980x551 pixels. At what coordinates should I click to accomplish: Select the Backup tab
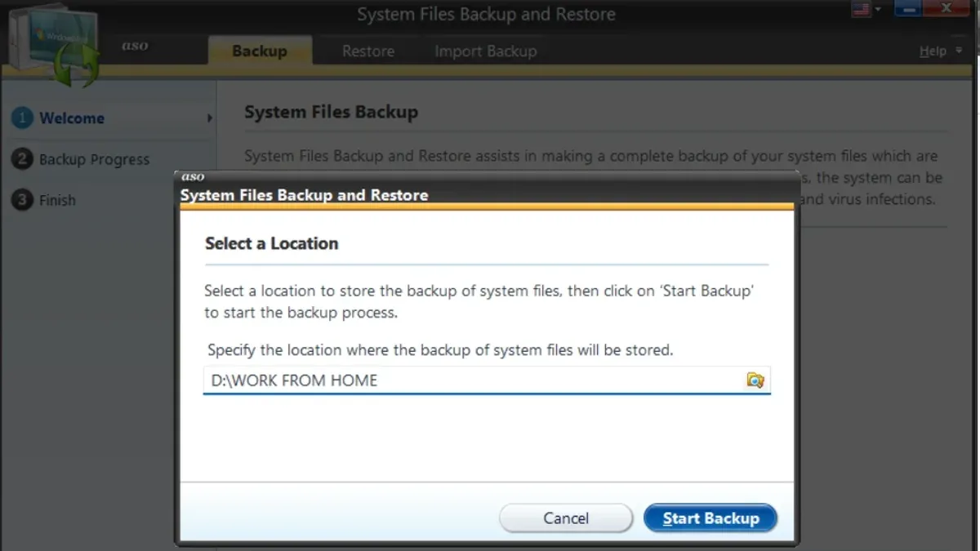tap(260, 51)
